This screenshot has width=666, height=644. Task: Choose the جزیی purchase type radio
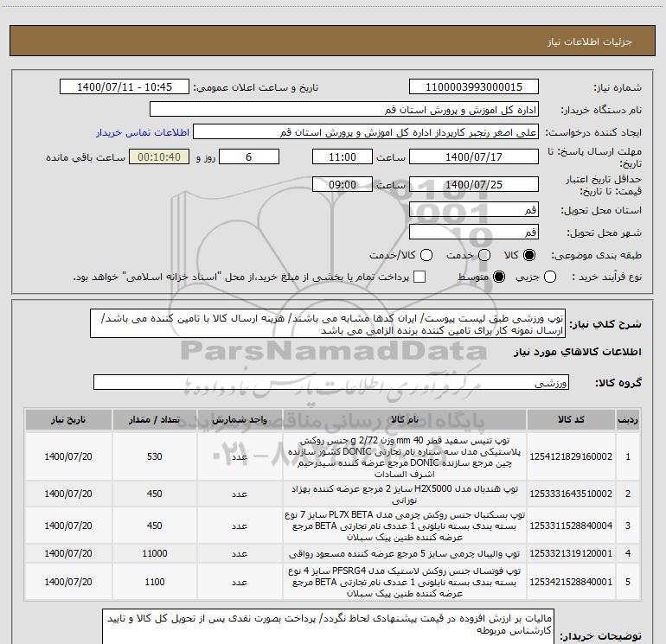click(x=550, y=277)
